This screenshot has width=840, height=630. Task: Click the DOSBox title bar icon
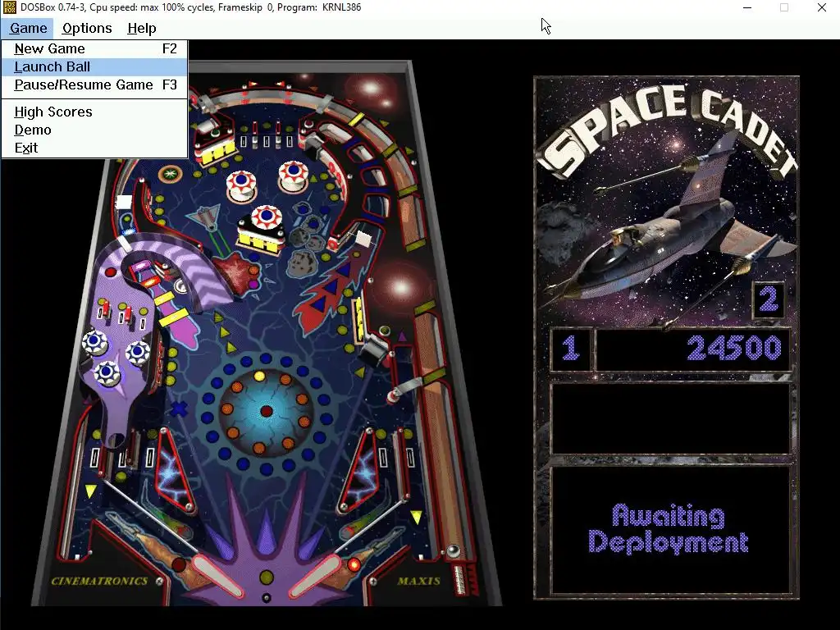pos(9,7)
